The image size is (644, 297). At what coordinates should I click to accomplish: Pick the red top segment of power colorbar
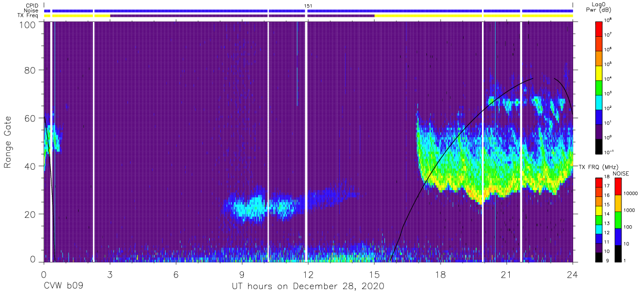pos(599,28)
